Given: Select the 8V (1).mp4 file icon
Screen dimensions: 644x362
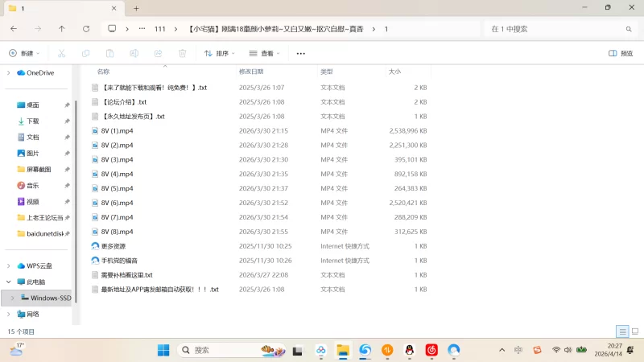Looking at the screenshot, I should [x=95, y=130].
